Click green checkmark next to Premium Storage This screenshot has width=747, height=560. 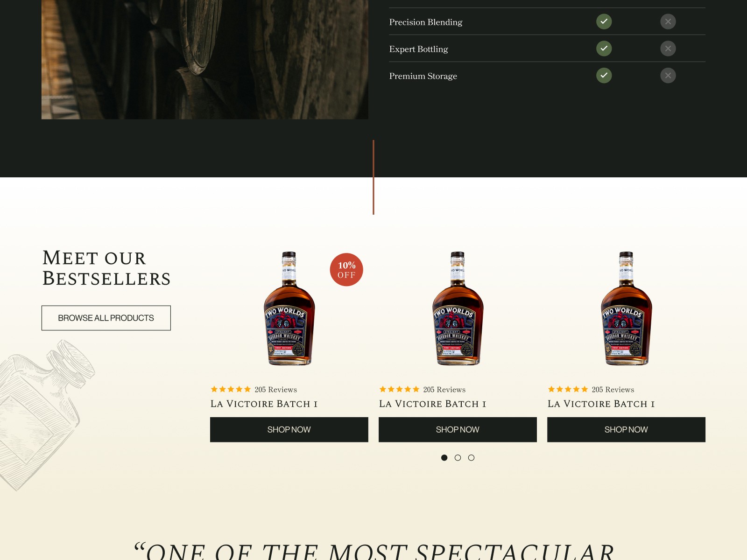tap(604, 76)
